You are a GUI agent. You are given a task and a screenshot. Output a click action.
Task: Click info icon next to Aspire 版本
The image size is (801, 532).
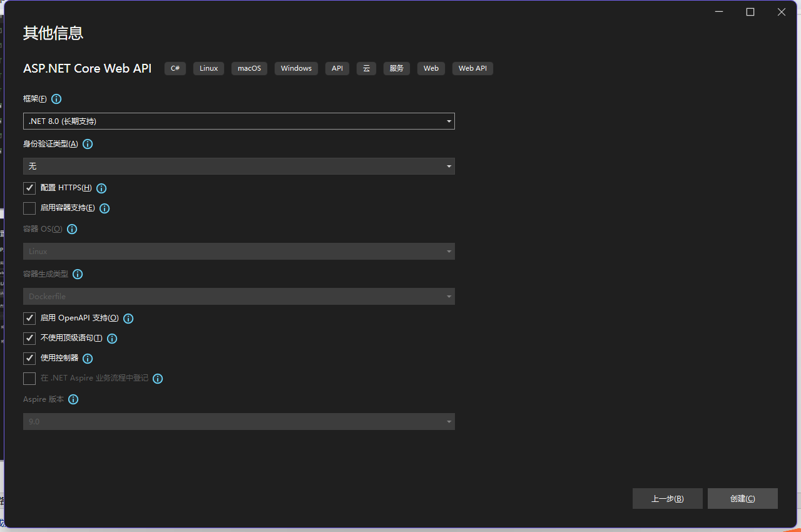pos(73,399)
